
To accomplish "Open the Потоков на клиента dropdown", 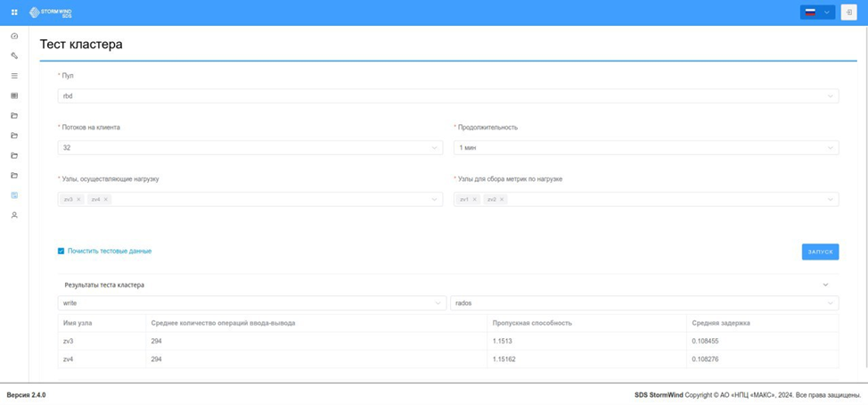I will pyautogui.click(x=250, y=148).
